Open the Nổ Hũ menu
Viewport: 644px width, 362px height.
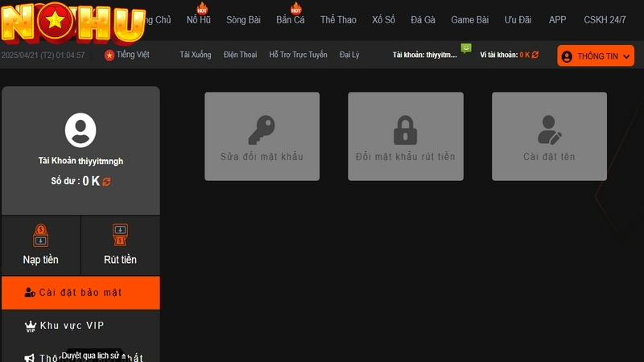coord(198,19)
